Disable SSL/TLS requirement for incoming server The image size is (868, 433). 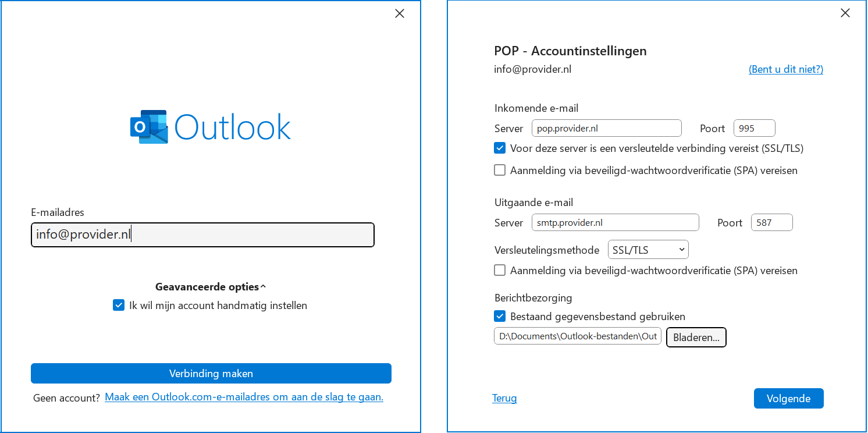coord(500,148)
